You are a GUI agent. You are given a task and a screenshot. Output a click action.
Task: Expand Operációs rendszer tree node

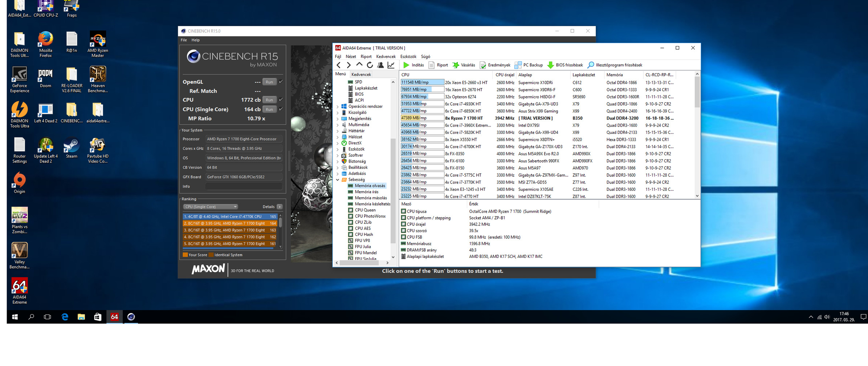click(x=338, y=107)
